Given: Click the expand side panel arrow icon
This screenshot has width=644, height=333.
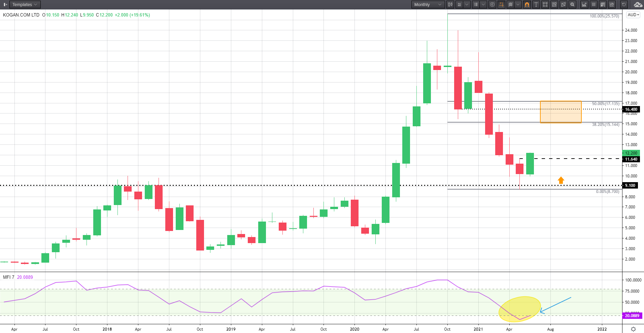Looking at the screenshot, I should [5, 4].
